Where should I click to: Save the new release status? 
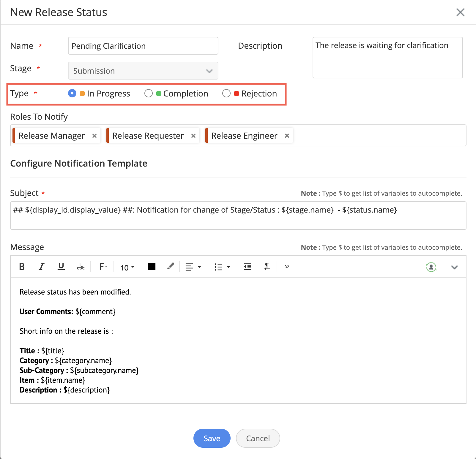[212, 438]
